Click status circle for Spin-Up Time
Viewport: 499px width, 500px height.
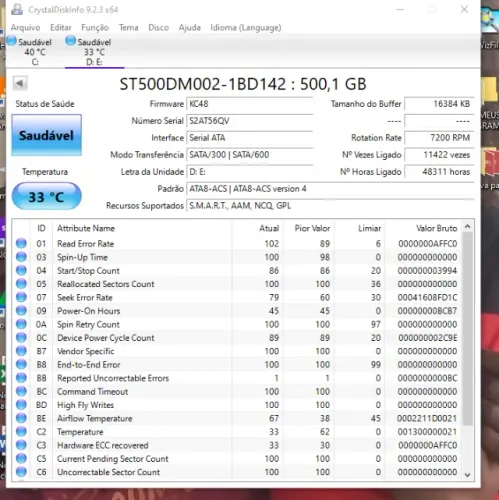[x=21, y=257]
